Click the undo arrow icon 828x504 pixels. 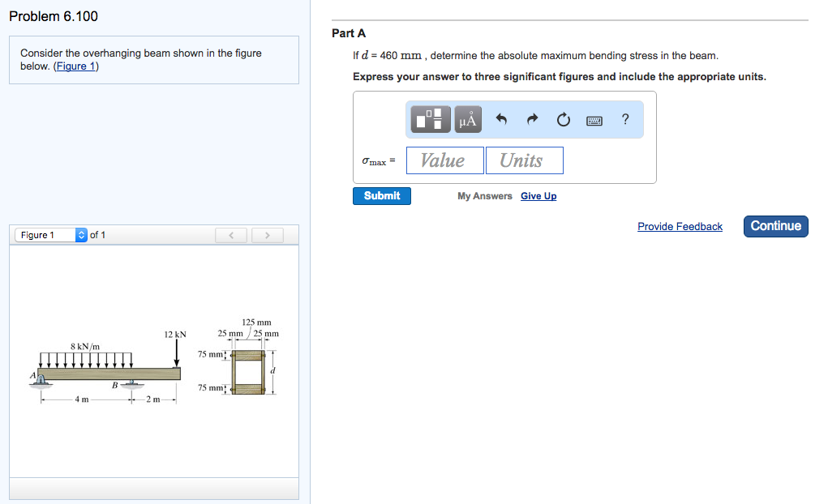501,120
